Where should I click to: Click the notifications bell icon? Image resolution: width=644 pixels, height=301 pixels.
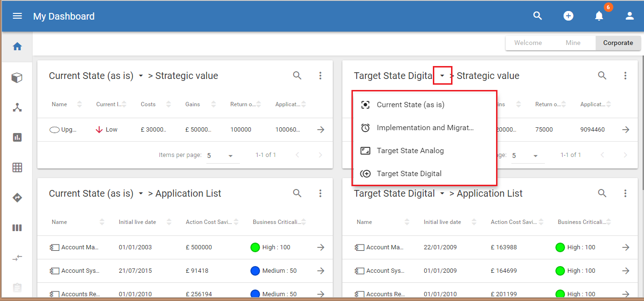pyautogui.click(x=599, y=16)
